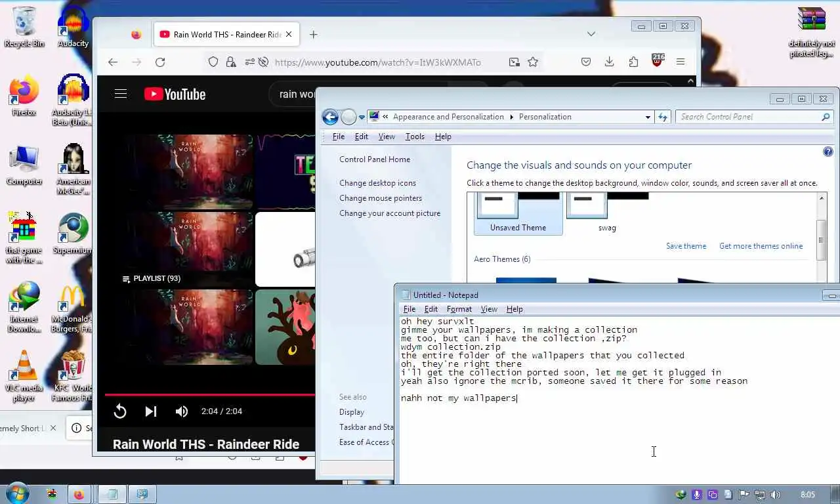Click the red YouTube progress bar
Screen dimensions: 840x504
tap(210, 395)
